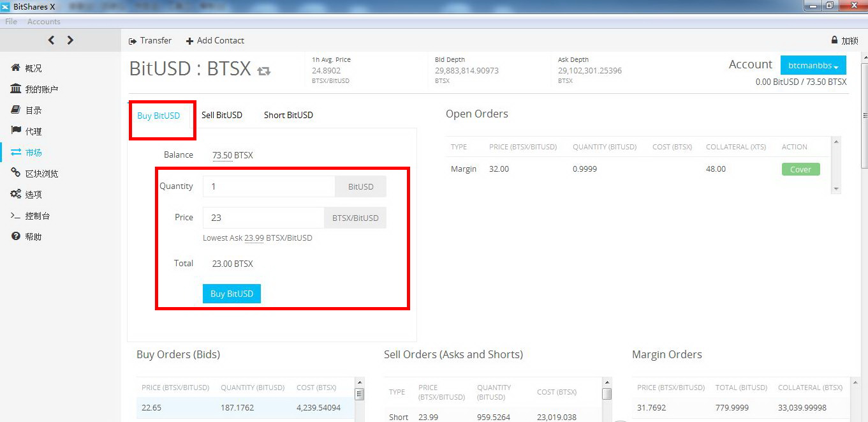Click the 48.00 collateral value

click(x=716, y=169)
